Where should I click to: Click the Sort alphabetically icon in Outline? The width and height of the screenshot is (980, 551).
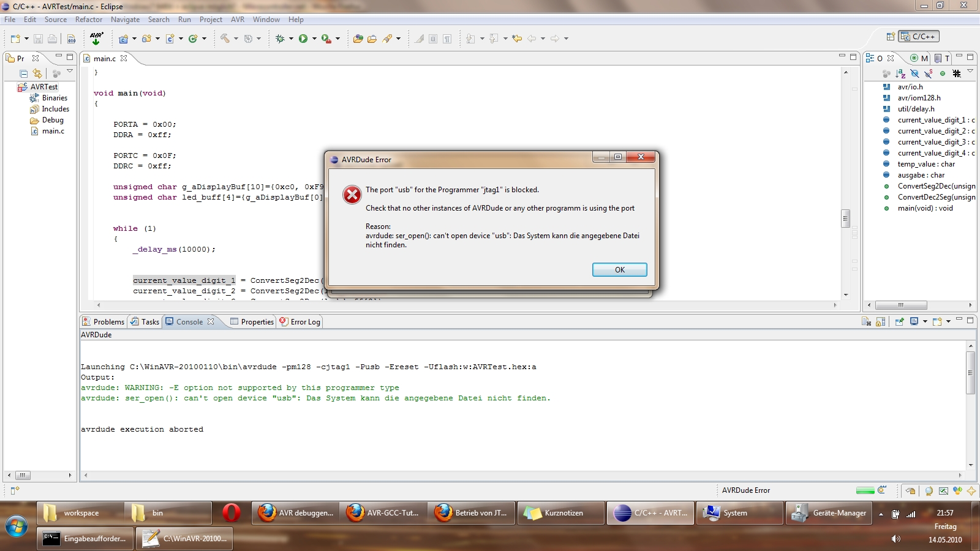coord(900,73)
